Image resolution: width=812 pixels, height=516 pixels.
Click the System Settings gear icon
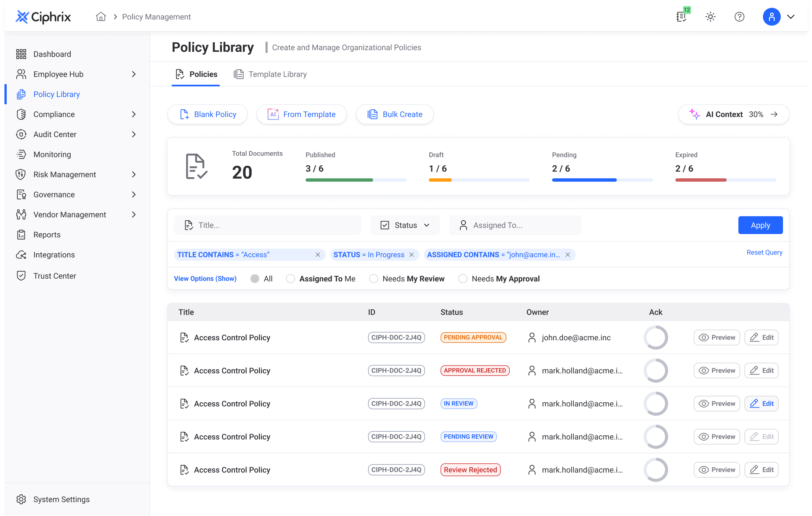coord(21,499)
